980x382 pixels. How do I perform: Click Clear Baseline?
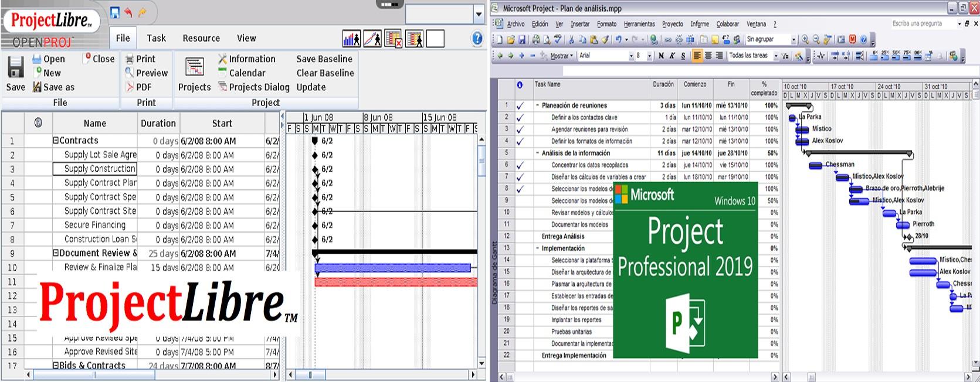325,73
